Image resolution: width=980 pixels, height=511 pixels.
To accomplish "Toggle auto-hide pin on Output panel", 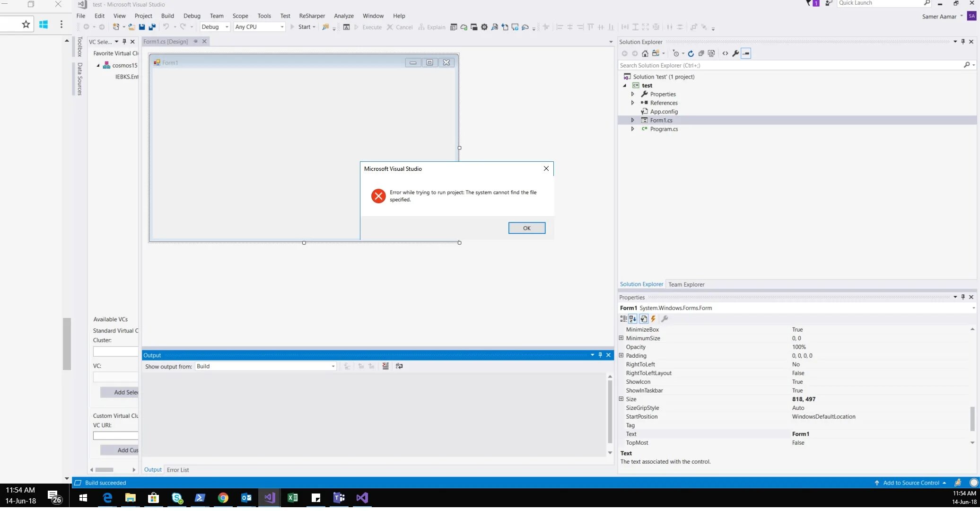I will pos(600,355).
